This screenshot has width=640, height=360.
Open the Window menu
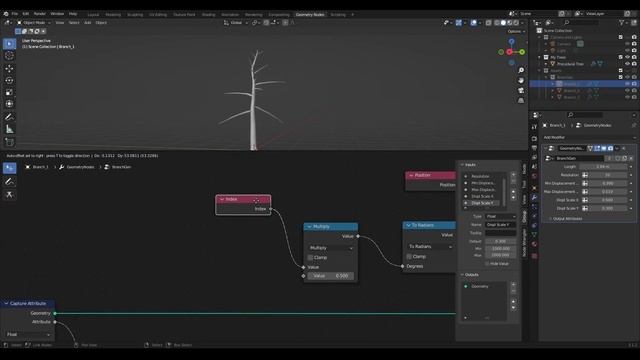[x=57, y=14]
